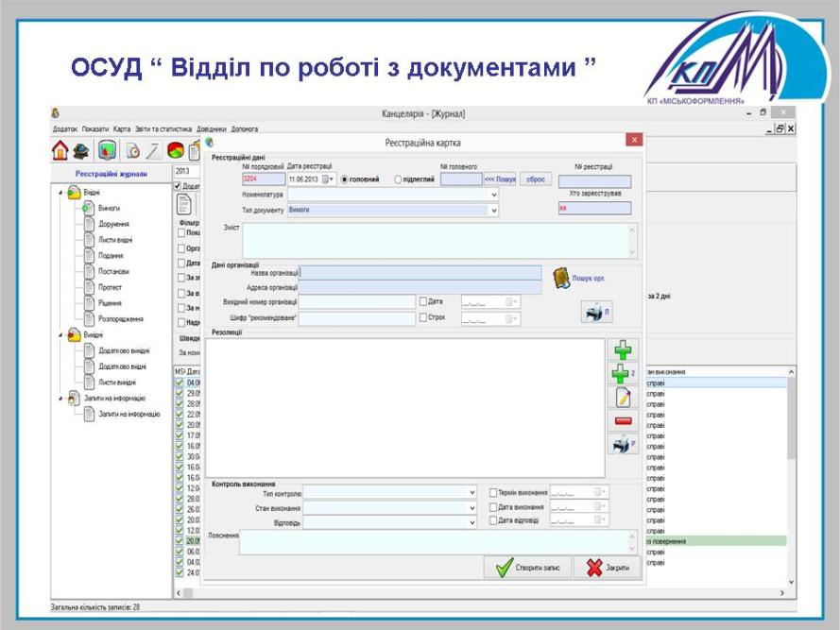Remove the resolution with the red minus
This screenshot has width=840, height=630.
pos(623,421)
